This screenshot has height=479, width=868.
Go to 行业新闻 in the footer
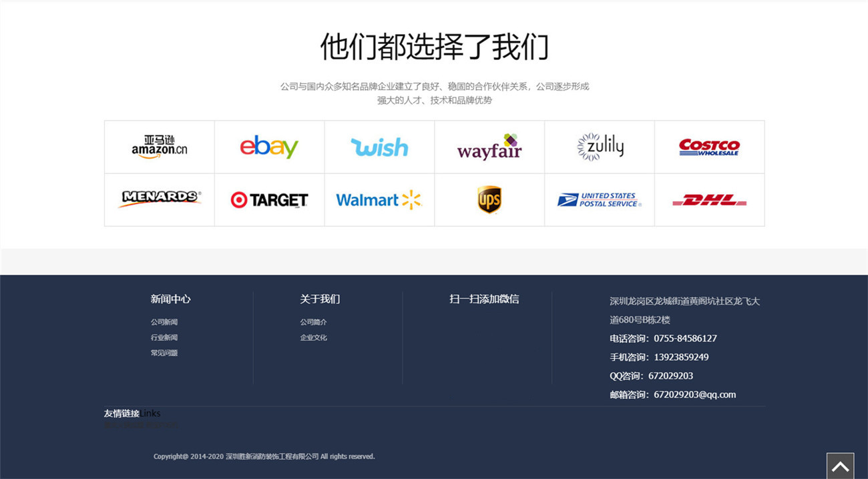[164, 338]
